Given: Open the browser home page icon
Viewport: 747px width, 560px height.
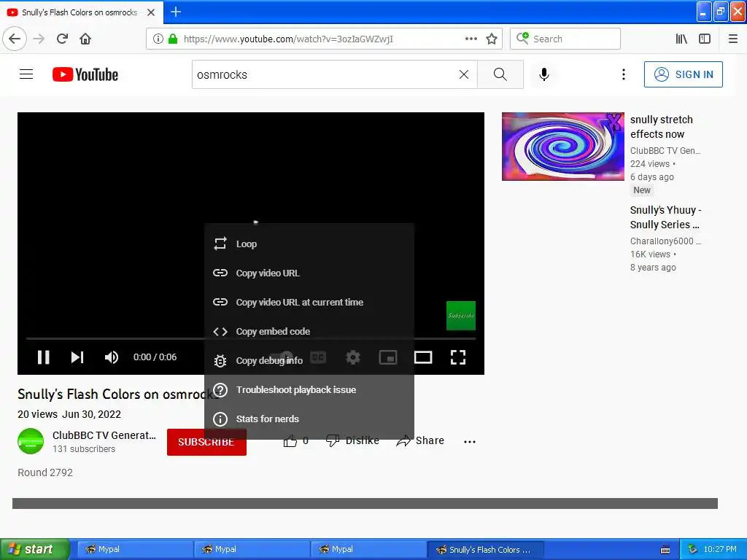Looking at the screenshot, I should pyautogui.click(x=85, y=39).
